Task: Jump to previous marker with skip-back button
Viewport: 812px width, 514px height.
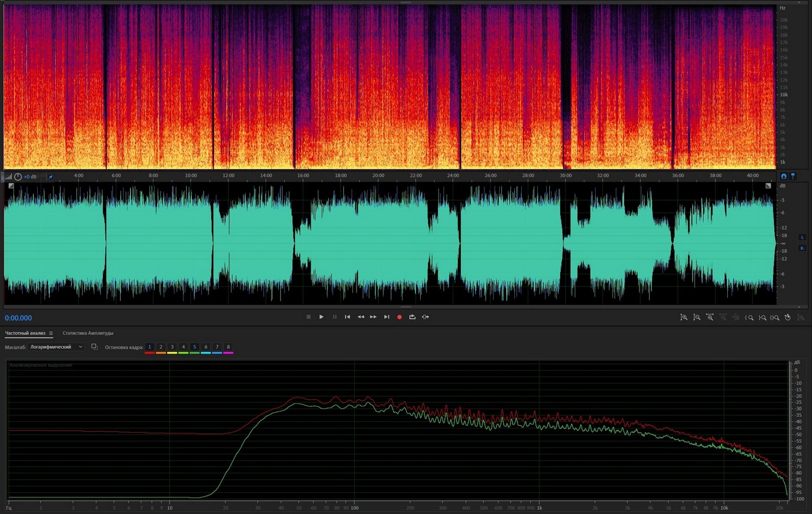Action: [347, 317]
